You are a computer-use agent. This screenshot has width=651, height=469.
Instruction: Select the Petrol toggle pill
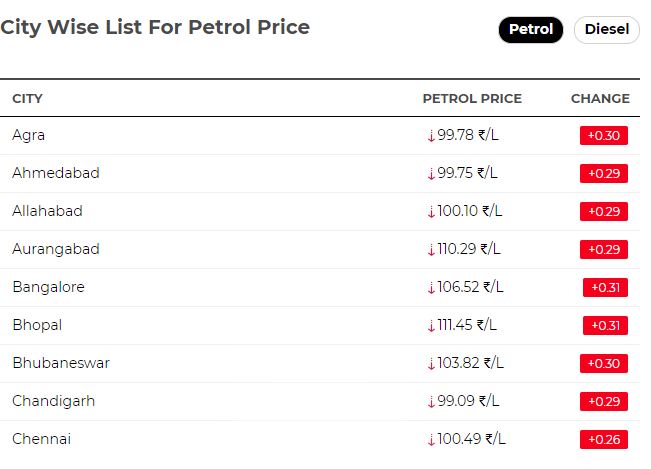531,29
